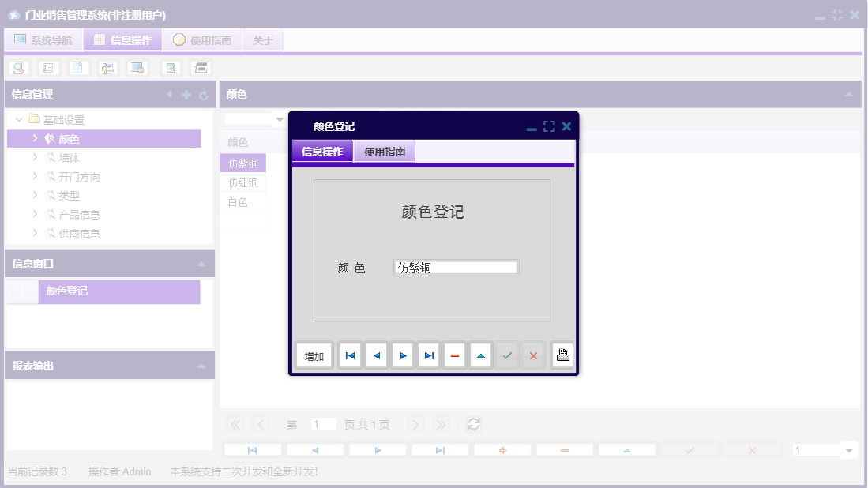Click the refresh icon in the bottom pager bar
The height and width of the screenshot is (488, 868).
pyautogui.click(x=473, y=424)
